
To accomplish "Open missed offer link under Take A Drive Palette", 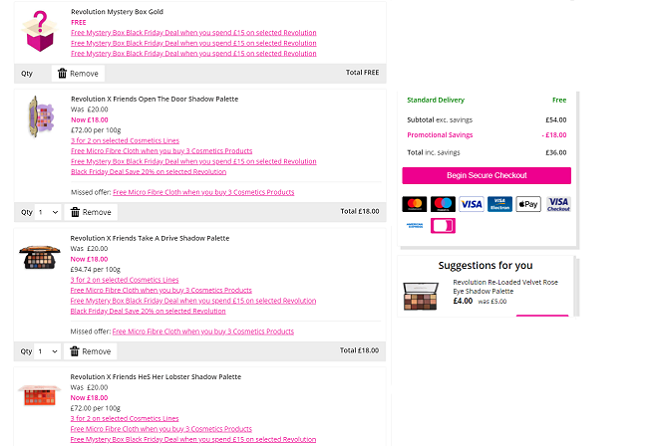I will coord(203,332).
